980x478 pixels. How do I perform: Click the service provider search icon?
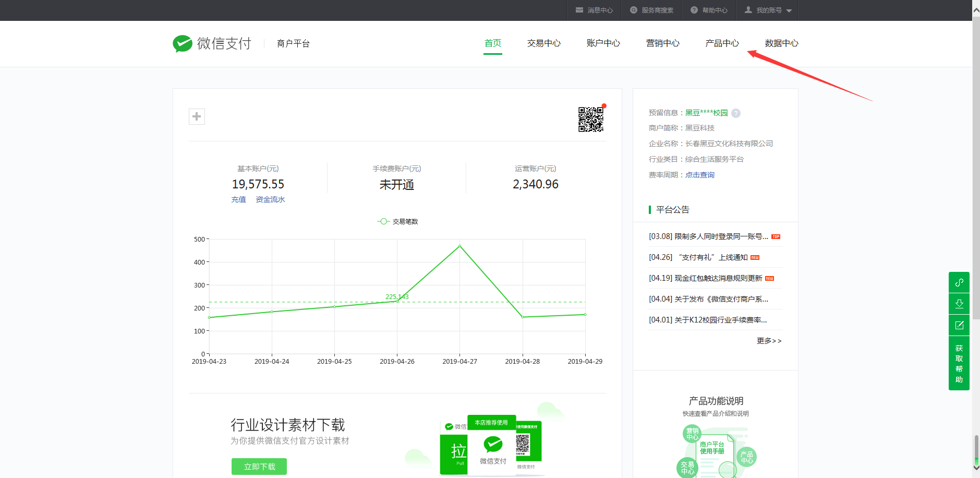click(633, 10)
